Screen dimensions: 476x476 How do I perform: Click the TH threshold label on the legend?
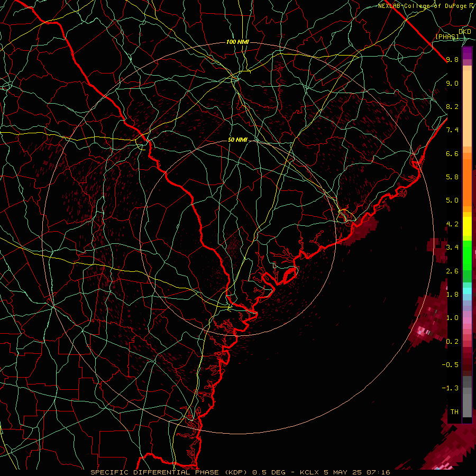454,412
